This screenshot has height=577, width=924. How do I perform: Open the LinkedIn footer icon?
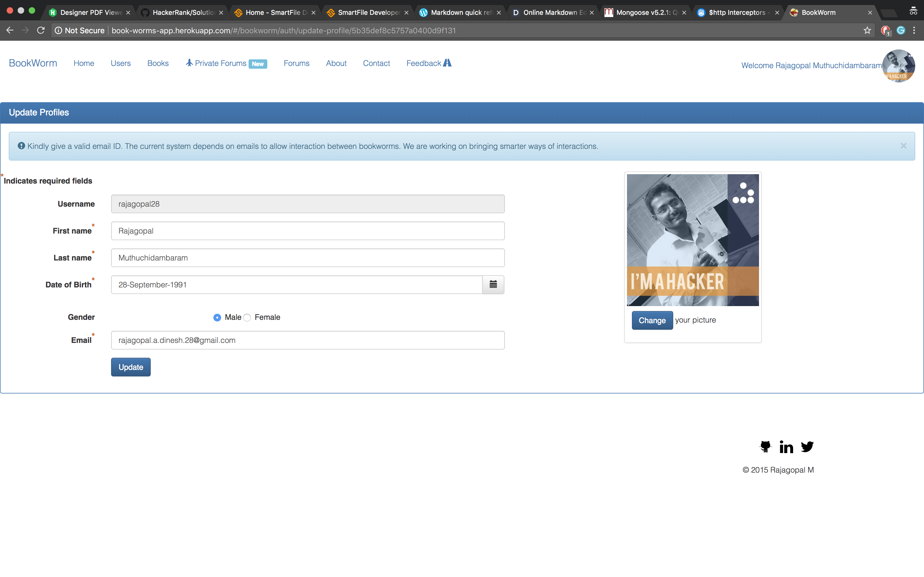[x=786, y=446]
